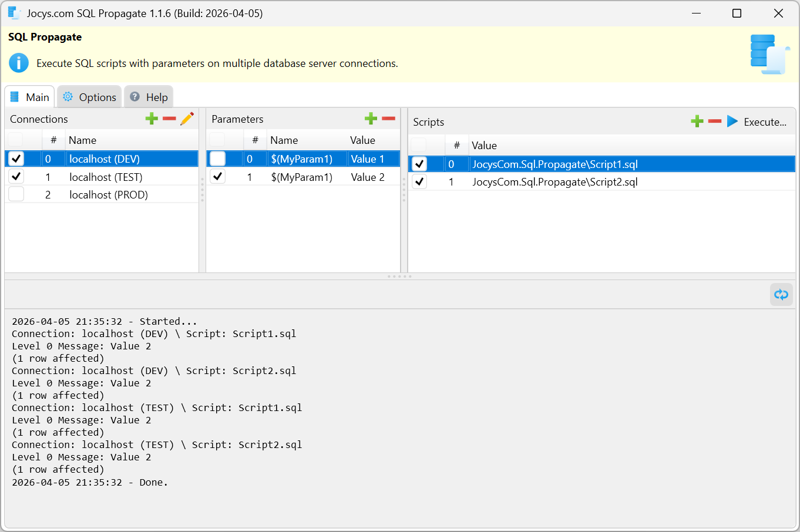Remove a script using the red minus

click(x=715, y=122)
